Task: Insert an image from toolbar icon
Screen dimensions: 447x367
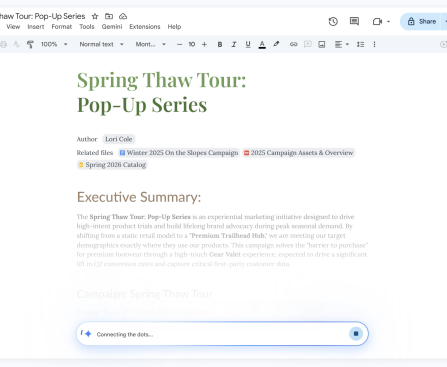Action: [322, 44]
